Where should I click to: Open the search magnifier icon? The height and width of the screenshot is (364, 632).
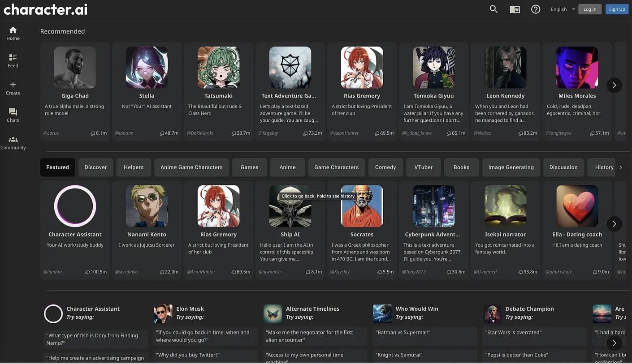point(493,9)
